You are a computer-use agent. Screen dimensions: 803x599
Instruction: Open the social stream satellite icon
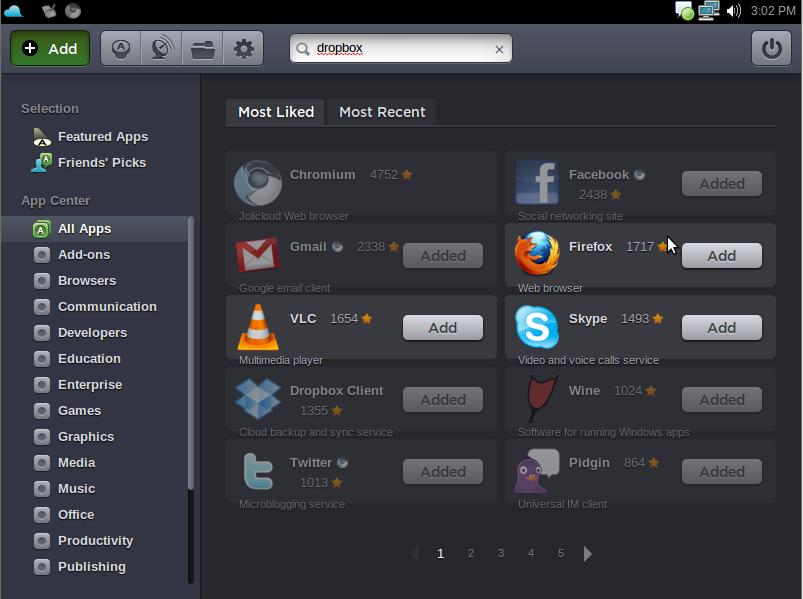pos(161,48)
